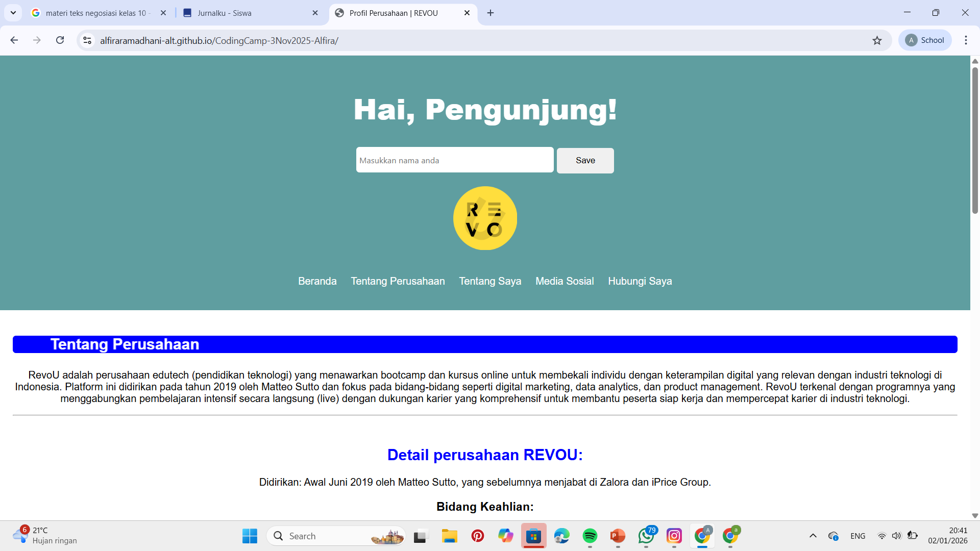Open WhatsApp from the taskbar
This screenshot has height=551, width=980.
[646, 536]
